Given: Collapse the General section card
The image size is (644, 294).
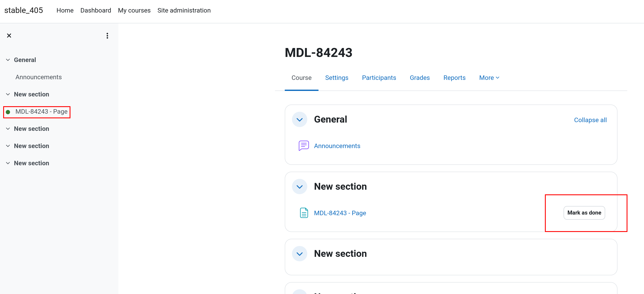Looking at the screenshot, I should click(x=299, y=120).
